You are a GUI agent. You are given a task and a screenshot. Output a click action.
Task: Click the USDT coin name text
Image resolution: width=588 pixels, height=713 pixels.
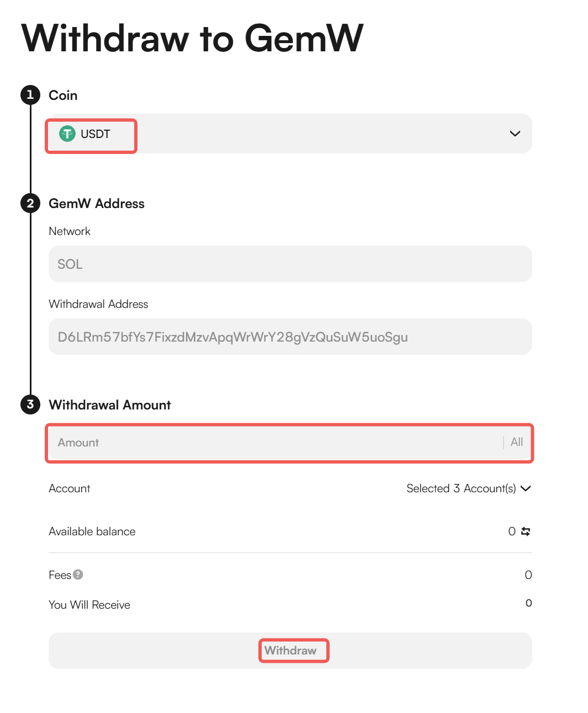click(96, 134)
